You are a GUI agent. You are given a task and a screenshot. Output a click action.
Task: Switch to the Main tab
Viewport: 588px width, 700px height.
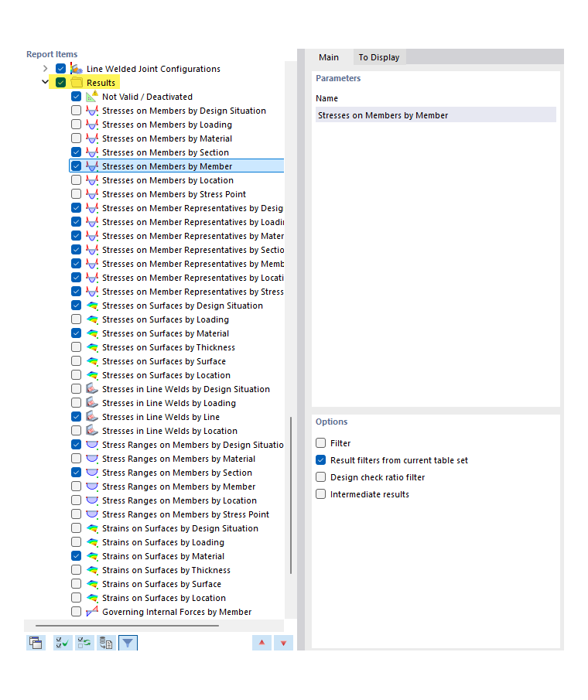tap(329, 57)
